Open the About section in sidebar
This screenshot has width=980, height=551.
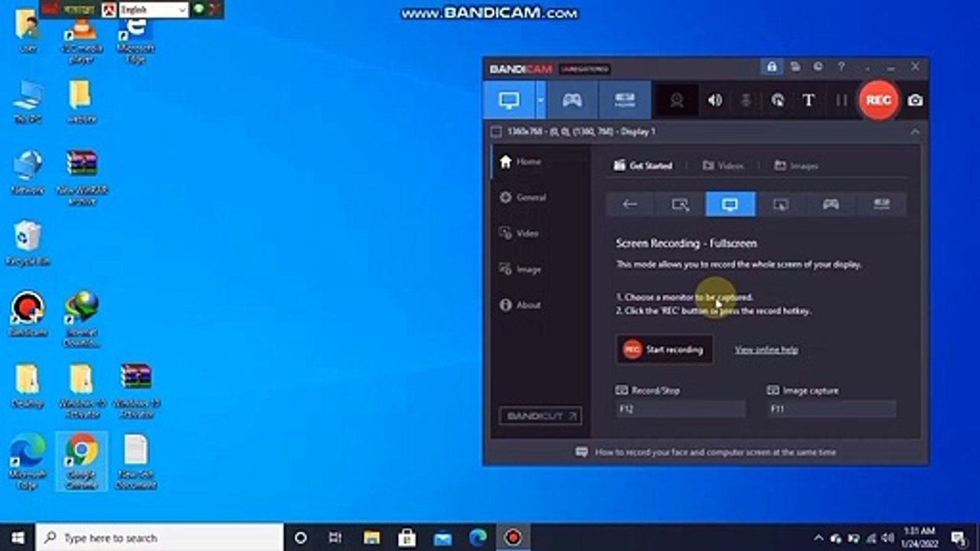539,305
